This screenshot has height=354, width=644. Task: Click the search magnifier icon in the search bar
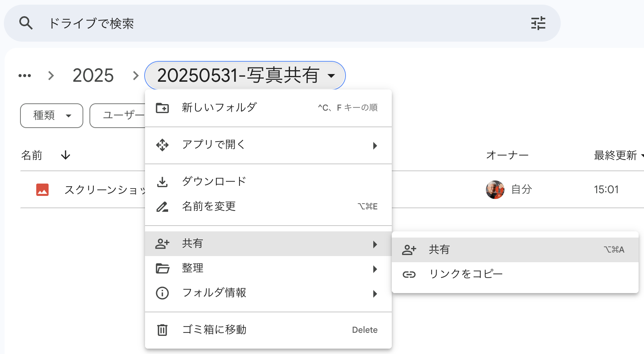pyautogui.click(x=26, y=23)
